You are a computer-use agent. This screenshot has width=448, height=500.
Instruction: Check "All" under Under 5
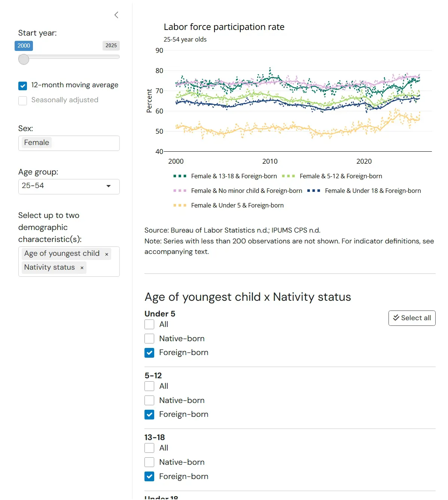point(149,324)
